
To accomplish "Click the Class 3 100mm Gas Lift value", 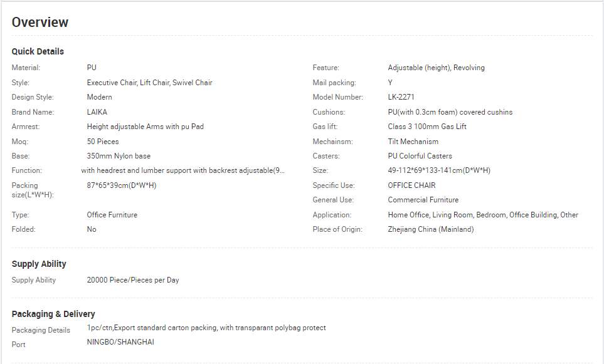I will [427, 127].
